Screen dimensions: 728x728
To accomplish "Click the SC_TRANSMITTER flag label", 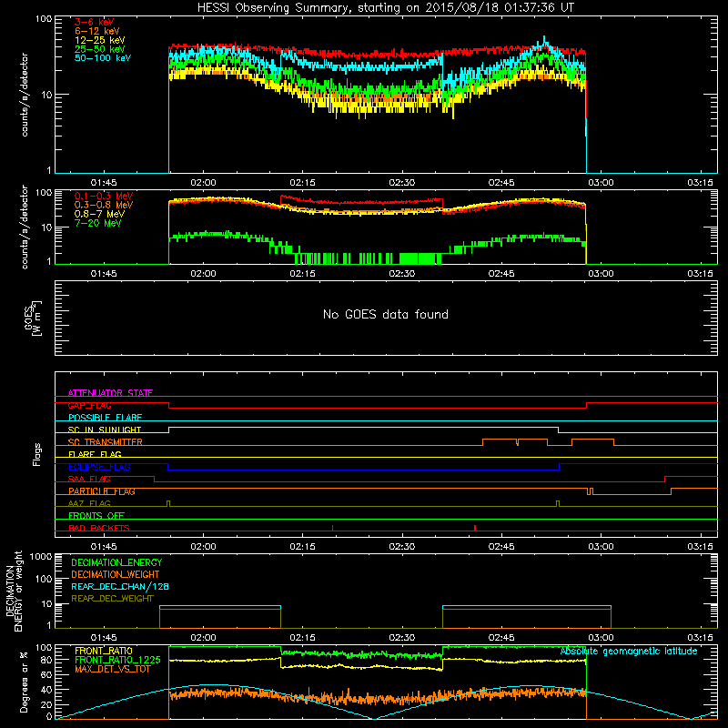I will (x=105, y=442).
